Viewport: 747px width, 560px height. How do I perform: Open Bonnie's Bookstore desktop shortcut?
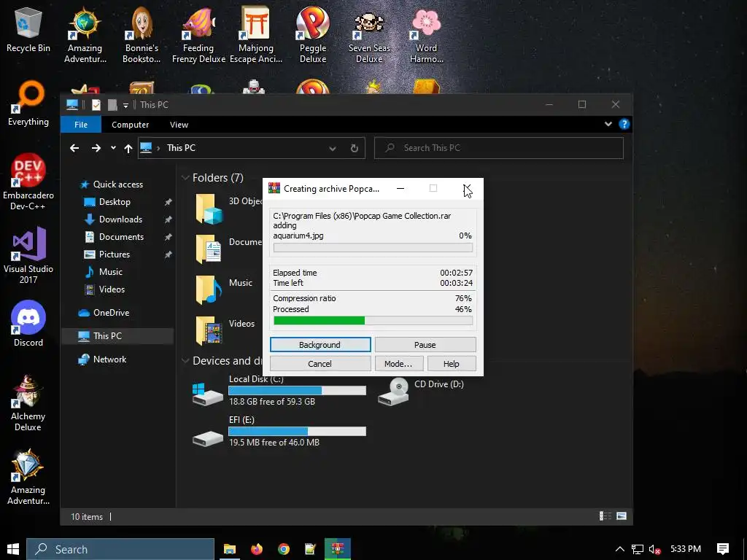point(142,35)
